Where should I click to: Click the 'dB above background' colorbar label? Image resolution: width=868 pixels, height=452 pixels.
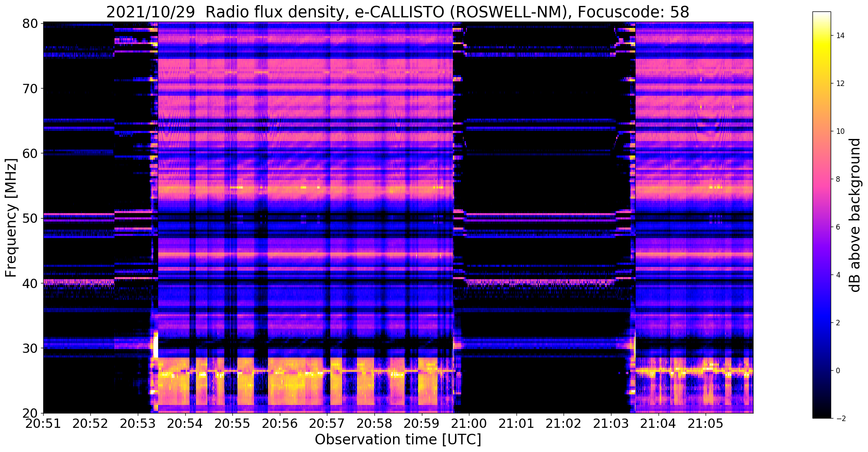(856, 215)
